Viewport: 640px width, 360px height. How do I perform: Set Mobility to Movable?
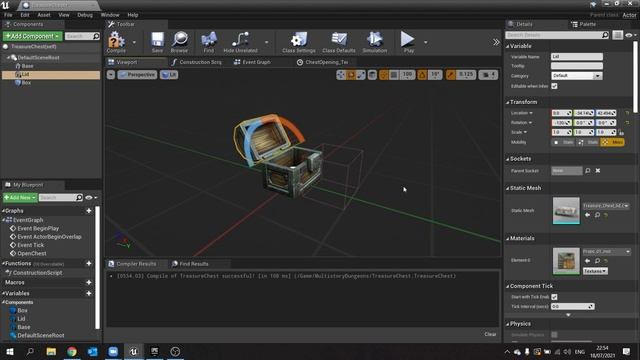pos(613,142)
